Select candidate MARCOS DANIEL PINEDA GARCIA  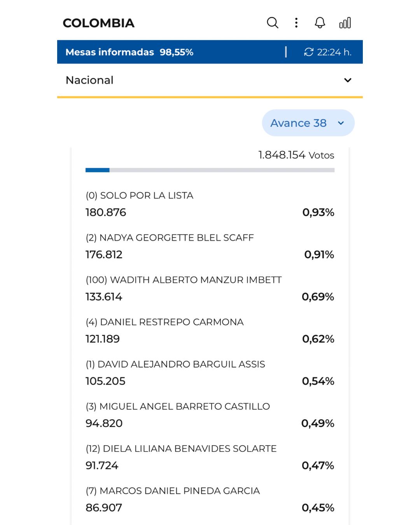(x=210, y=499)
